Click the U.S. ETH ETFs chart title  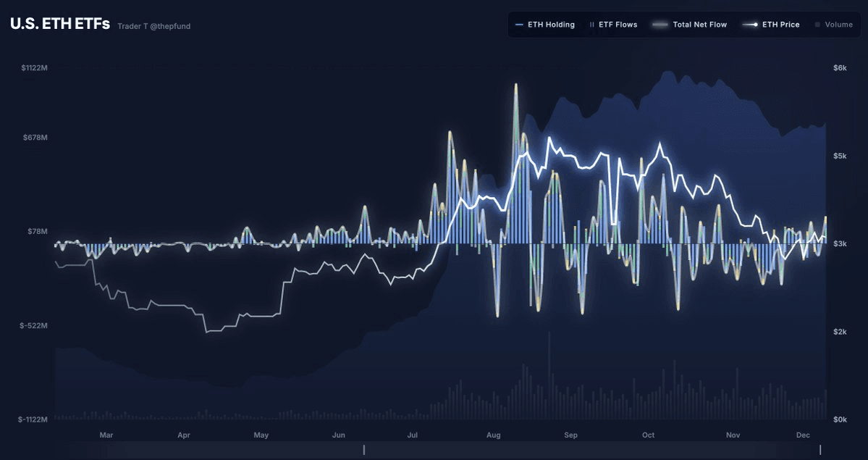[x=60, y=24]
